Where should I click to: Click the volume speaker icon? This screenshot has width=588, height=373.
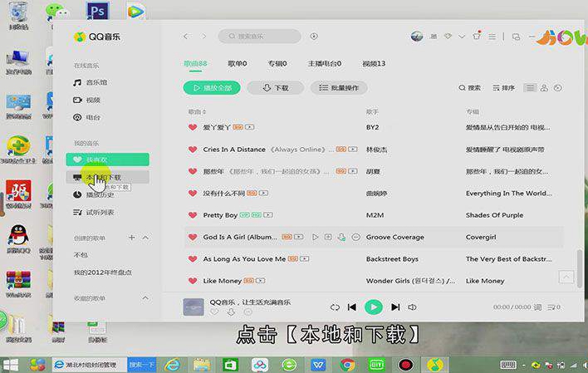[412, 307]
